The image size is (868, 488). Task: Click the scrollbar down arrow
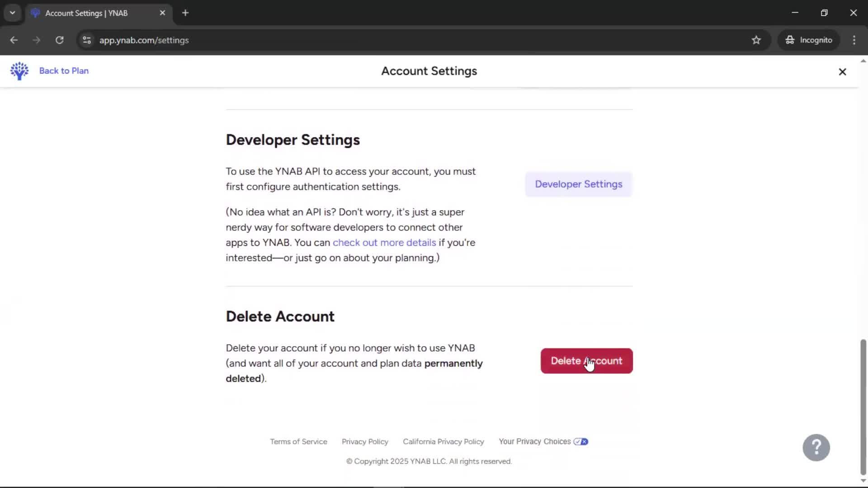coord(863,481)
